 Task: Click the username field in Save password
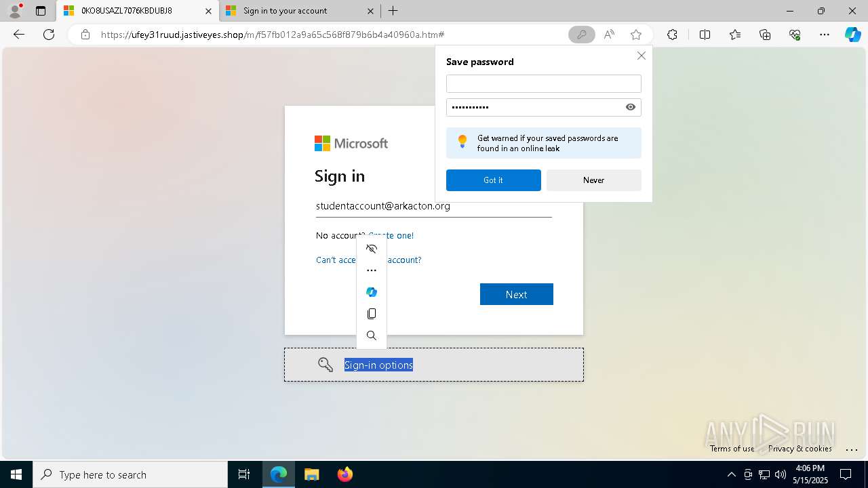pos(544,83)
